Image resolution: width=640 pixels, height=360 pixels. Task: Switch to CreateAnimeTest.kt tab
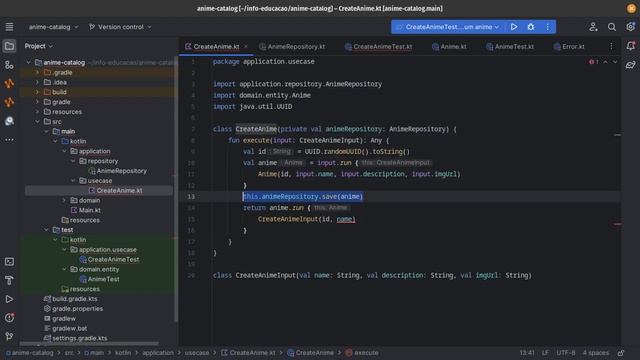pos(378,47)
